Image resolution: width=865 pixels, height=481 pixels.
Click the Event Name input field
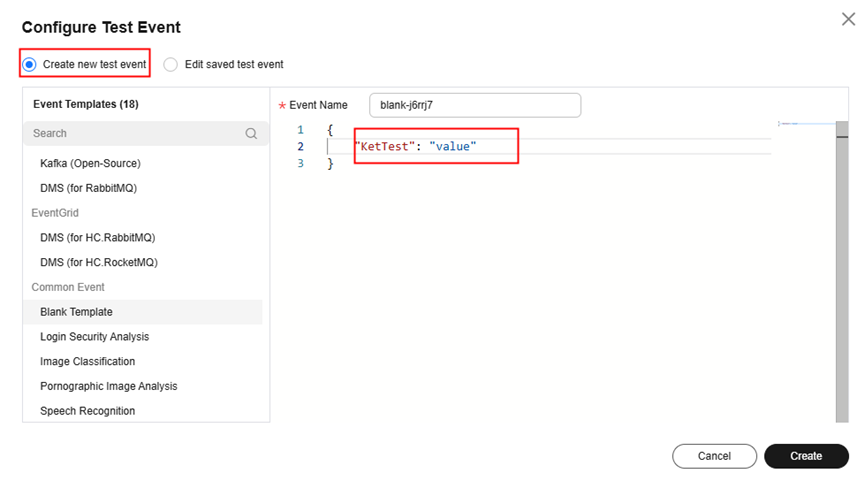click(x=474, y=105)
